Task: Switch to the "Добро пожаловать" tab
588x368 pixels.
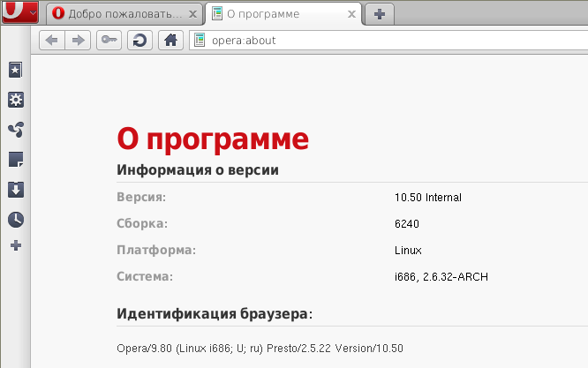Action: [x=118, y=14]
